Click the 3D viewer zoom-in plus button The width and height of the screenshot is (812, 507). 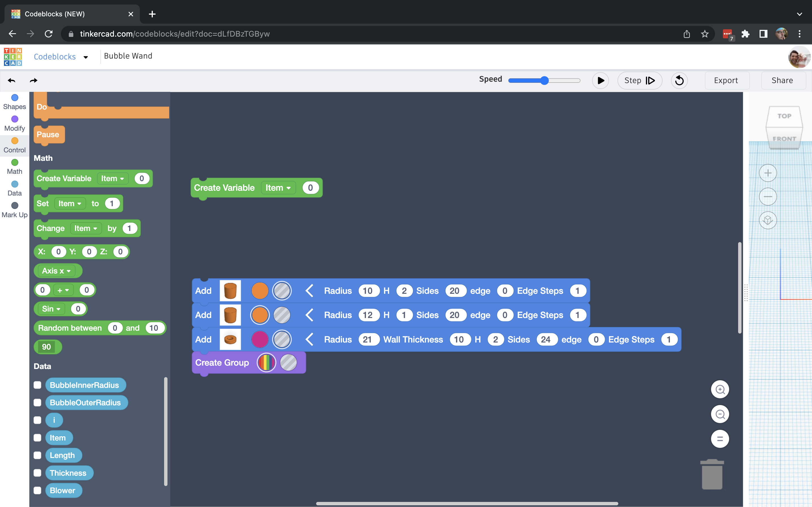click(768, 173)
